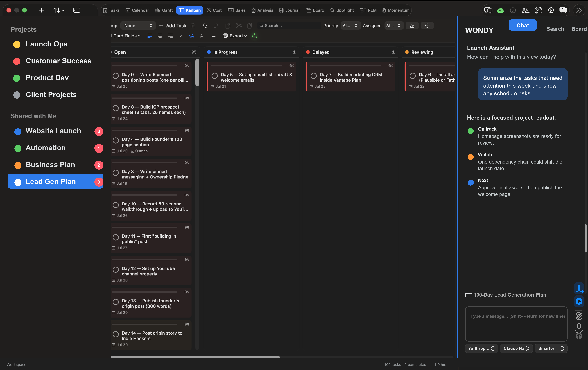
Task: Align card text center
Action: (x=160, y=36)
